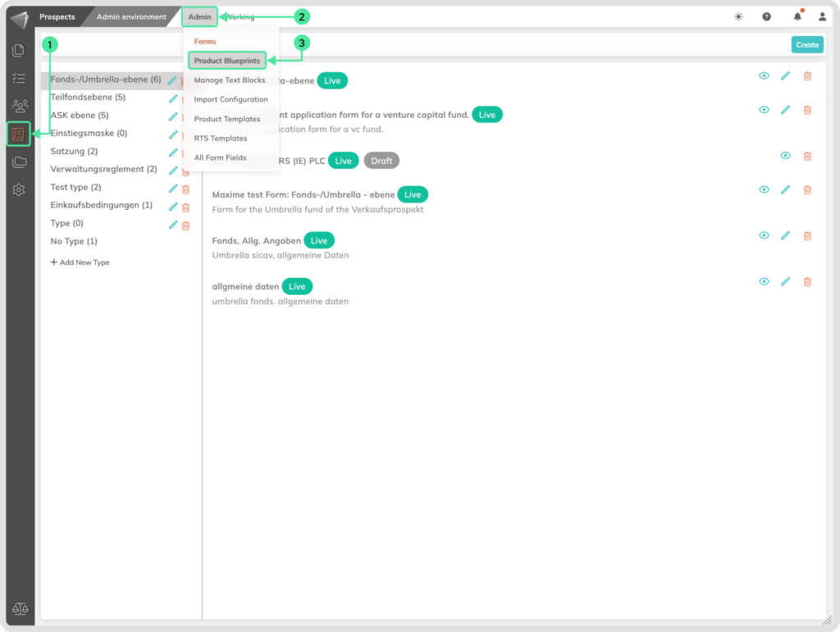Open the settings gear in the left sidebar
This screenshot has width=840, height=632.
[x=21, y=189]
